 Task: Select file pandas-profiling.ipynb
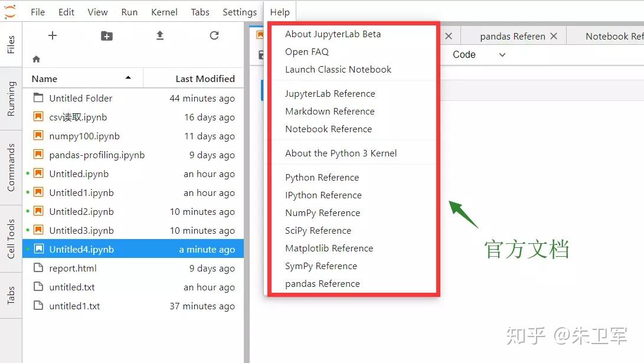(133, 155)
